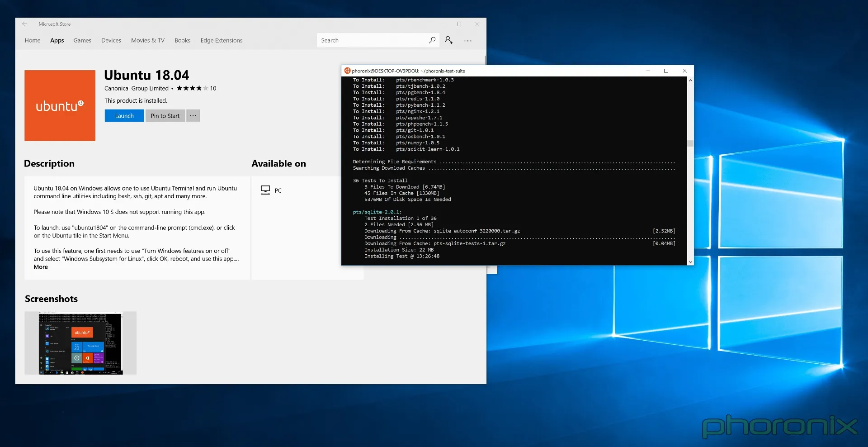Open the Ubuntu screenshot thumbnail

click(x=80, y=343)
